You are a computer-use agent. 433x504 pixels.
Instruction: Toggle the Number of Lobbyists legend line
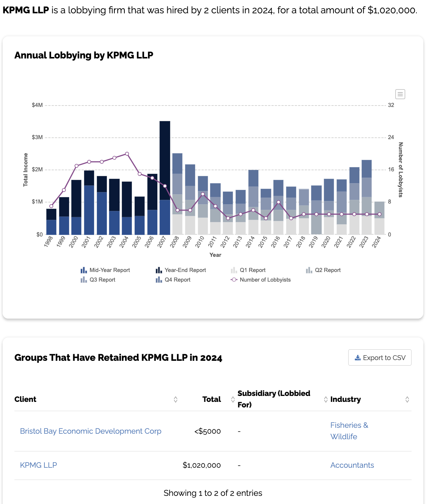pos(261,280)
